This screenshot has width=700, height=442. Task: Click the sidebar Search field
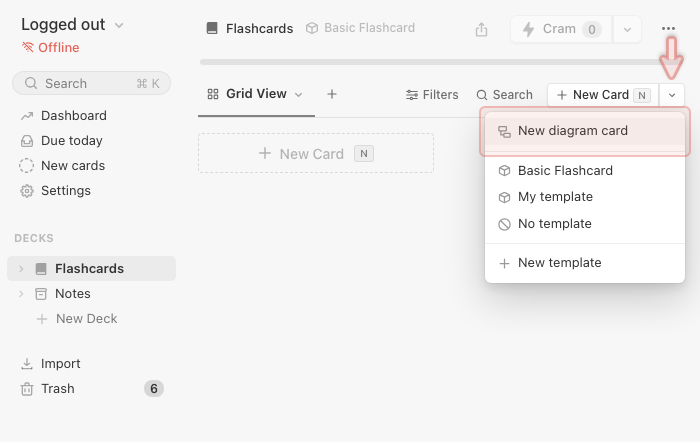[x=91, y=84]
